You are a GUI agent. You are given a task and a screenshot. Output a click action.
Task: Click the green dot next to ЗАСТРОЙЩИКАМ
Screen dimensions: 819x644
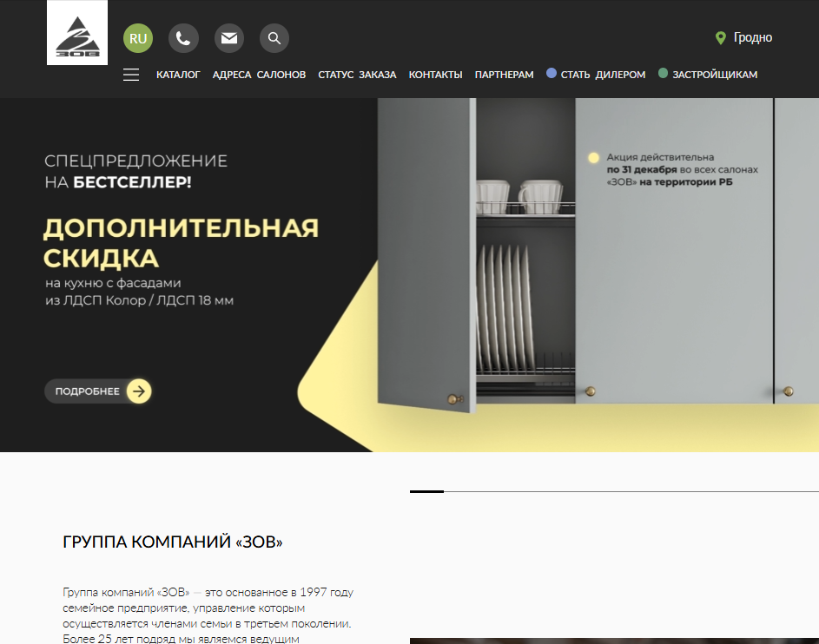tap(664, 74)
